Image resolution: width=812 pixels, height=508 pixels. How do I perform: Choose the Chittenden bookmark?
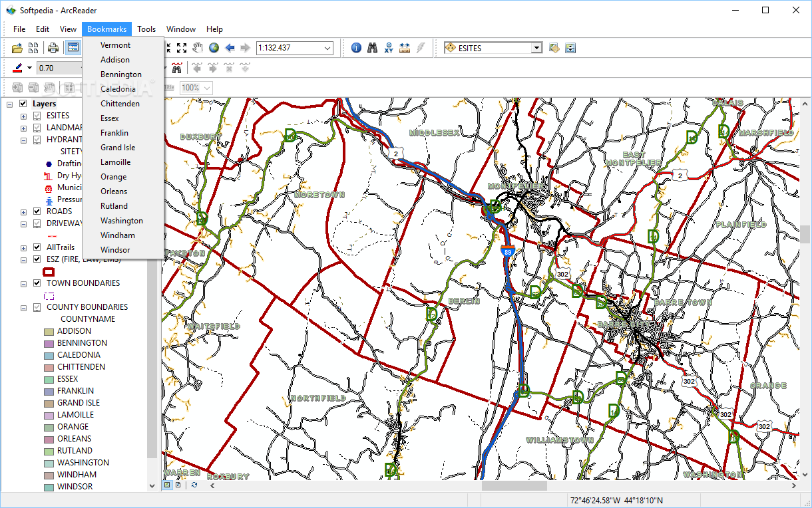coord(120,104)
